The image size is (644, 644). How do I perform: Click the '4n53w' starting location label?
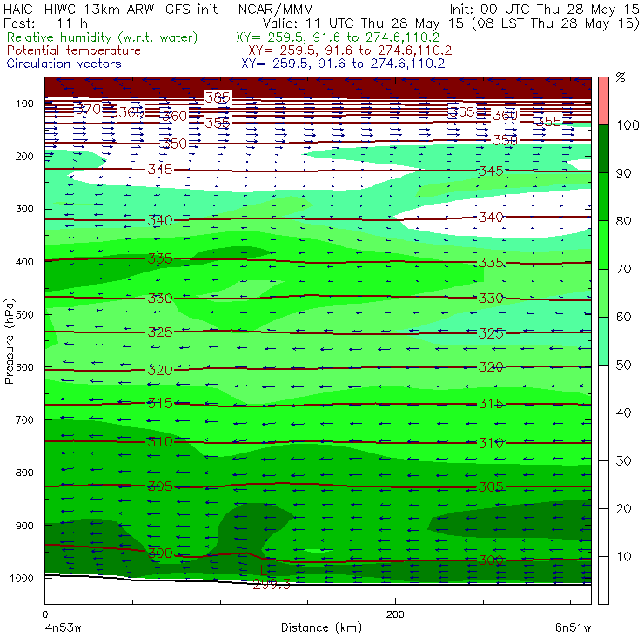click(x=63, y=628)
